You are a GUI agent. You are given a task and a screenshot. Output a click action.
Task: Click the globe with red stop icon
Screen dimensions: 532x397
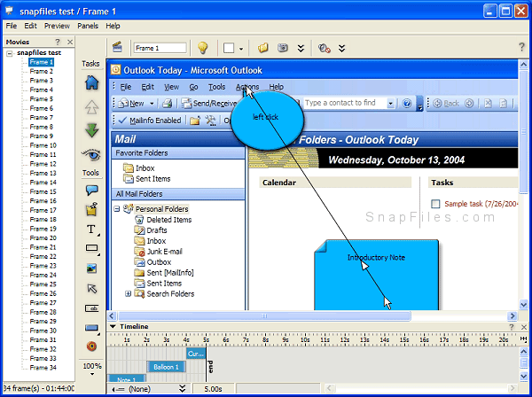tap(324, 48)
